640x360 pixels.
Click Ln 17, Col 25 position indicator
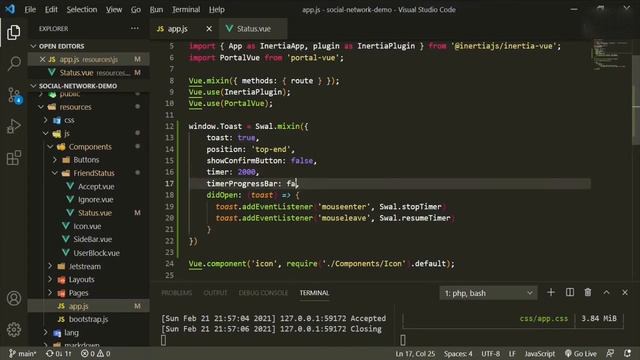click(x=415, y=353)
